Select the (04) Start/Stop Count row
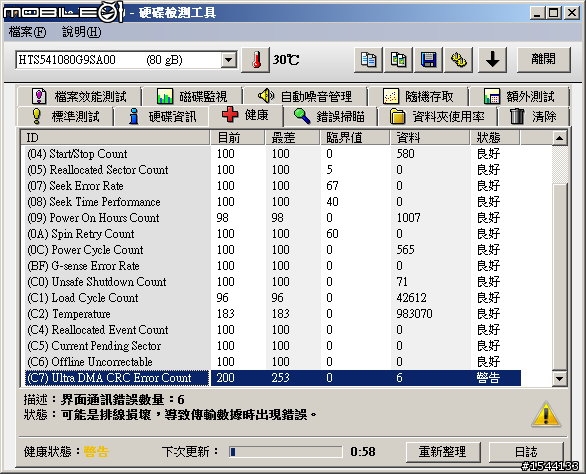The height and width of the screenshot is (474, 586). pyautogui.click(x=272, y=154)
